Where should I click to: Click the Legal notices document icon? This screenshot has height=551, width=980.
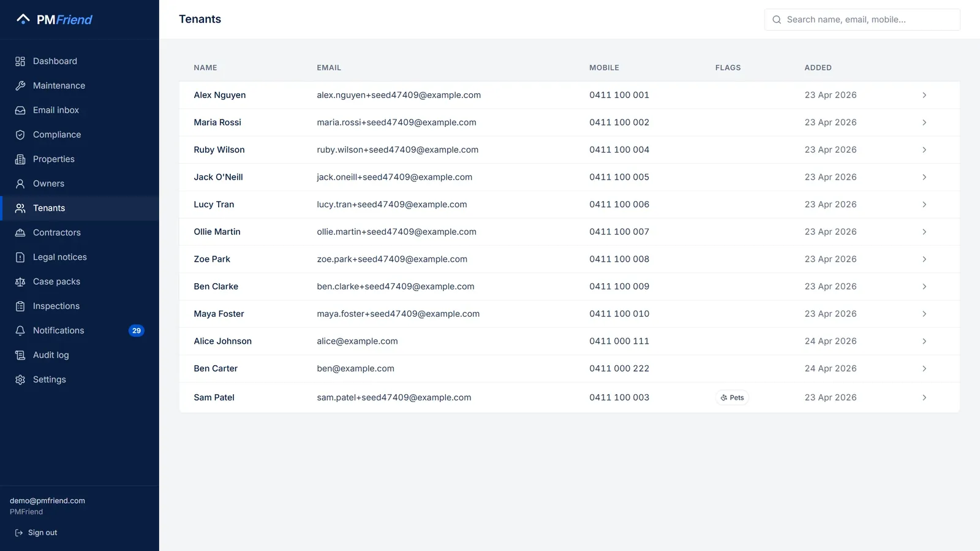[20, 257]
